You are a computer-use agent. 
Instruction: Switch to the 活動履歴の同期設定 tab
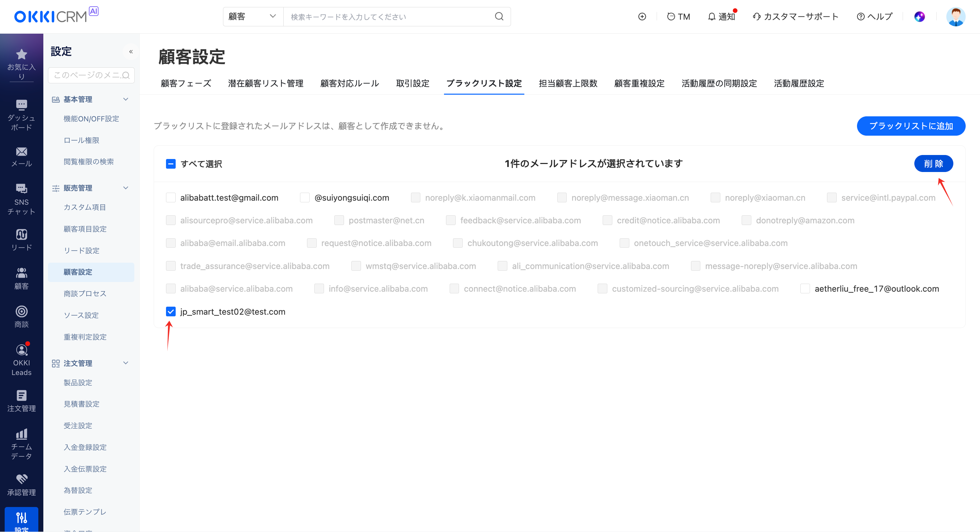pyautogui.click(x=719, y=83)
